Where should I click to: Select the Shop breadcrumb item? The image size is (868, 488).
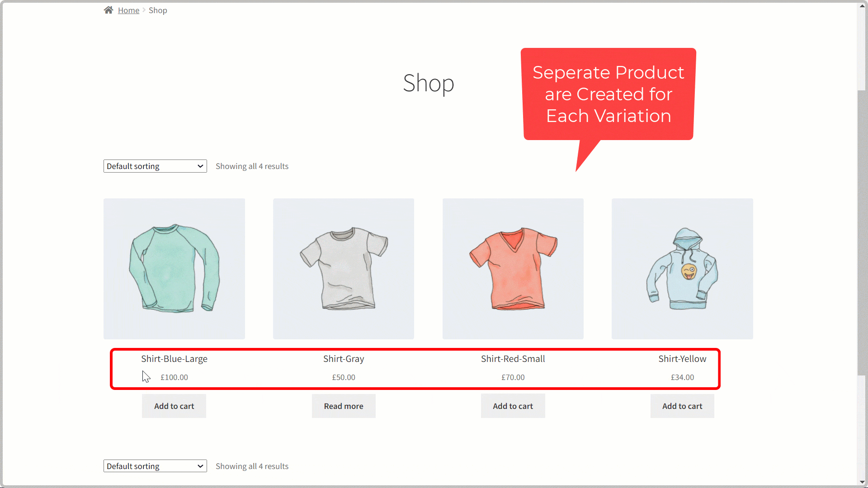[x=158, y=10]
